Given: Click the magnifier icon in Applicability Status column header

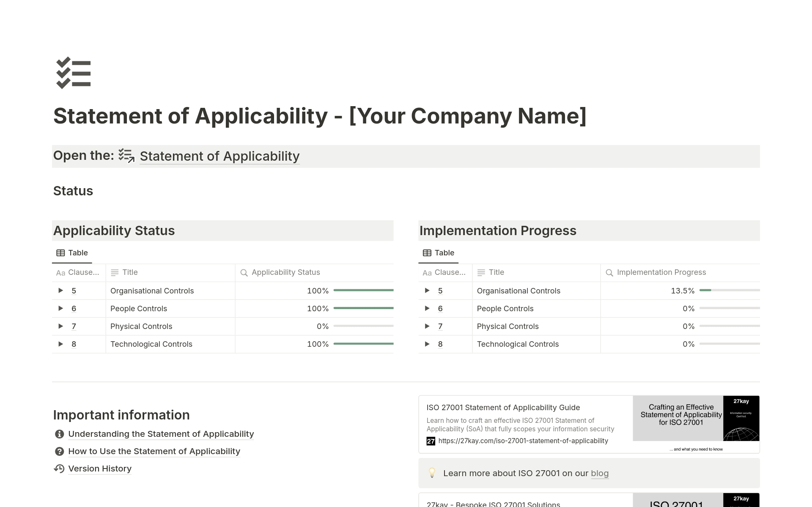Looking at the screenshot, I should coord(244,273).
